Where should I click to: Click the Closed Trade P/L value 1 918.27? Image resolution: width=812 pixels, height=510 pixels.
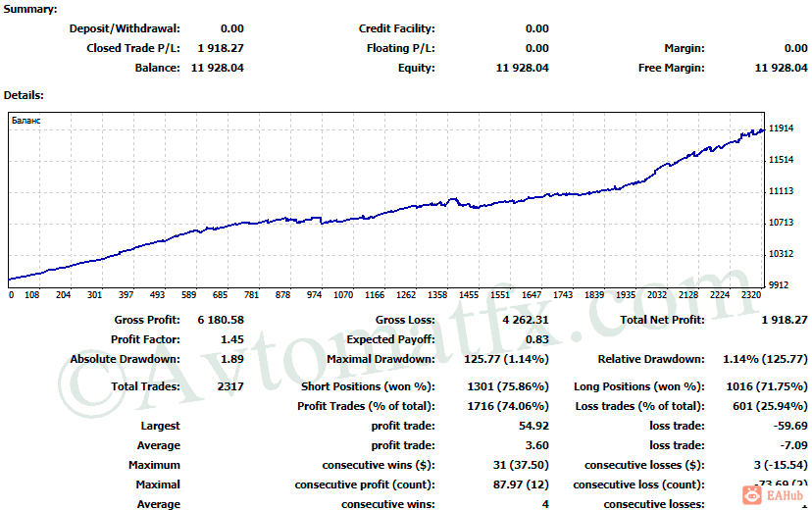pyautogui.click(x=221, y=48)
